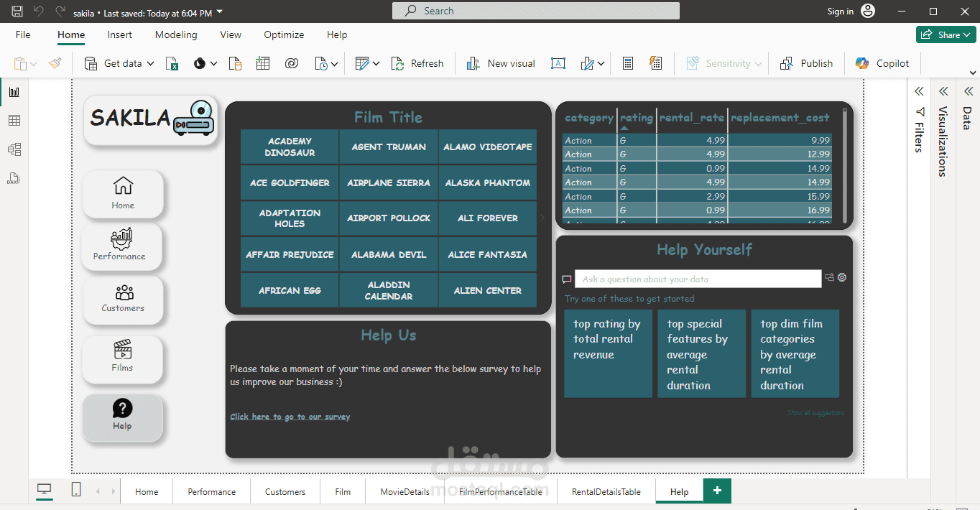The height and width of the screenshot is (510, 980).
Task: Click the title bar Search box
Action: coord(536,11)
